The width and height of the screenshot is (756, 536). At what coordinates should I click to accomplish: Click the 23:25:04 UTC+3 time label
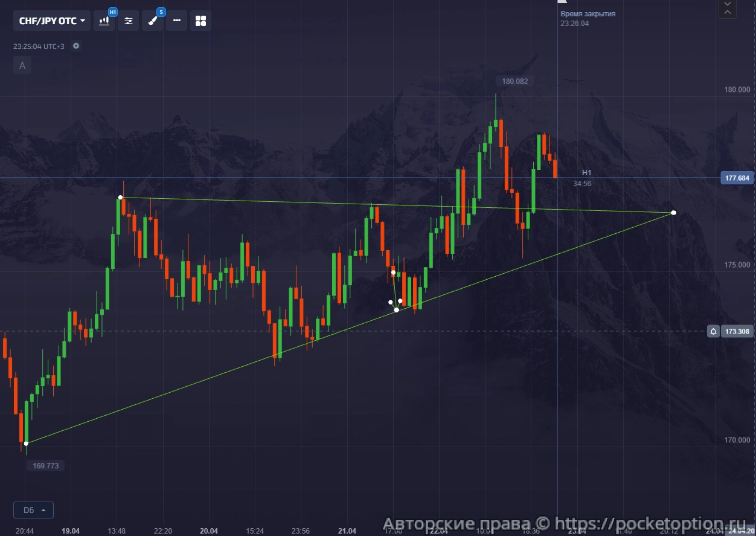click(x=39, y=46)
